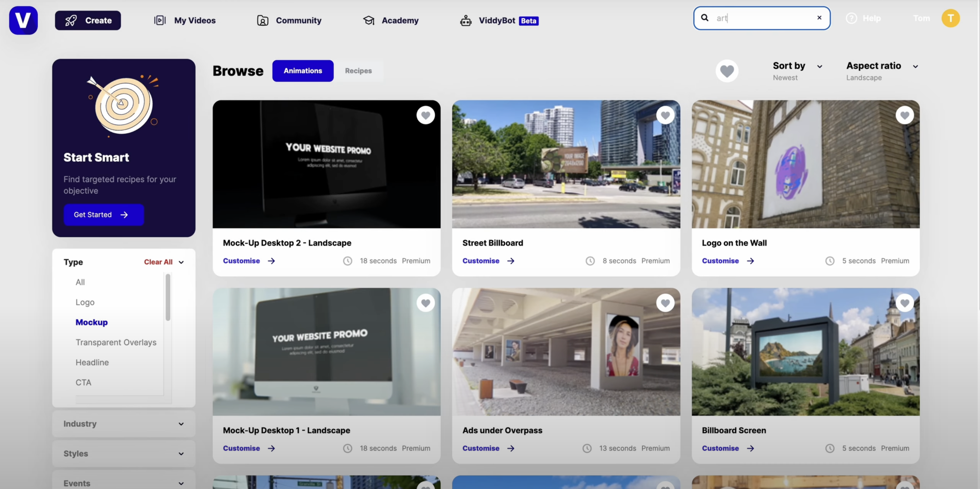Click Customise on Mock-Up Desktop 1 - Landscape
This screenshot has width=980, height=489.
point(241,448)
